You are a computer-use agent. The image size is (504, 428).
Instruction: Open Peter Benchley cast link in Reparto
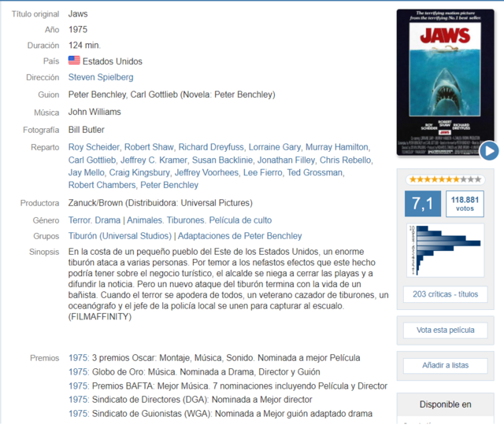pyautogui.click(x=169, y=185)
